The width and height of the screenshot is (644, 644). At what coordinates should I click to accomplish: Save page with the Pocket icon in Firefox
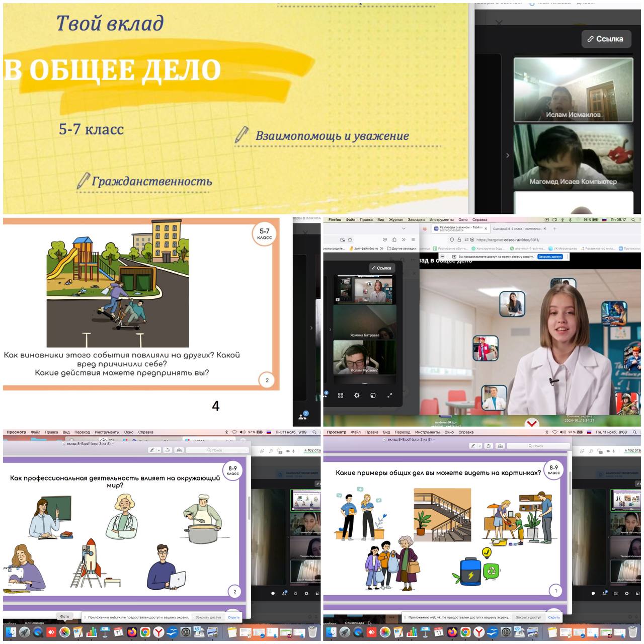385,239
